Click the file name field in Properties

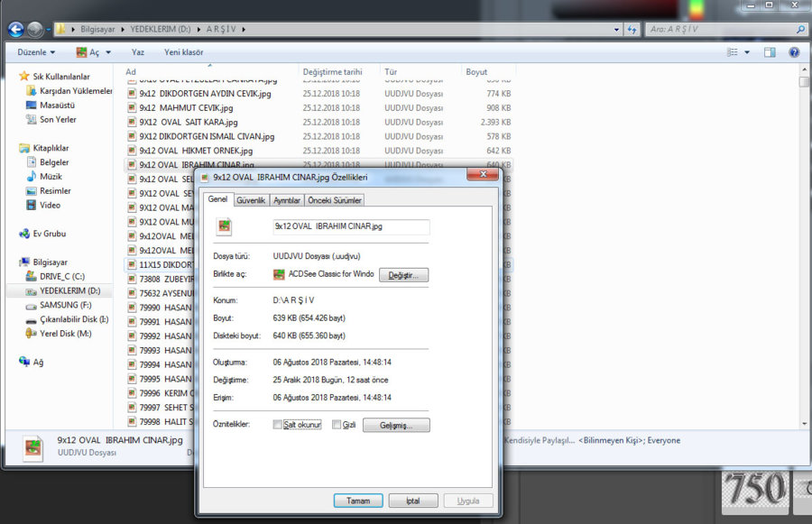351,226
